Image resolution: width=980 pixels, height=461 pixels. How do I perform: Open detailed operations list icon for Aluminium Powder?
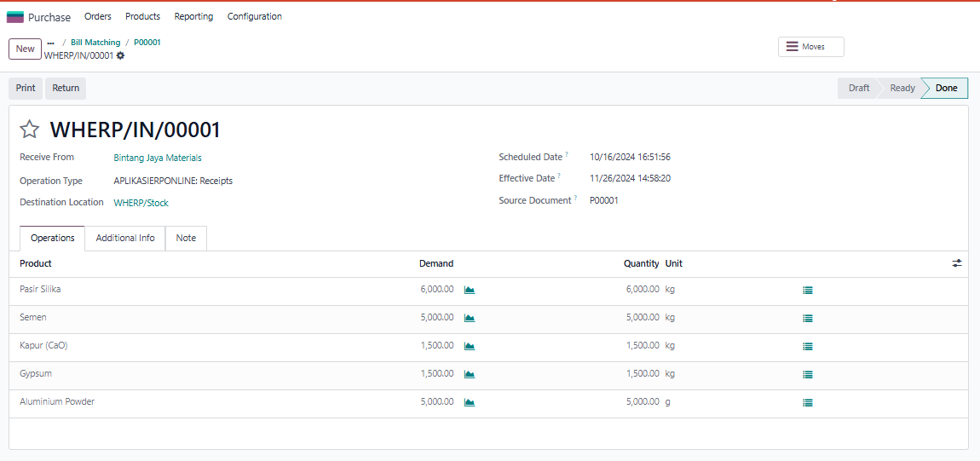coord(807,402)
